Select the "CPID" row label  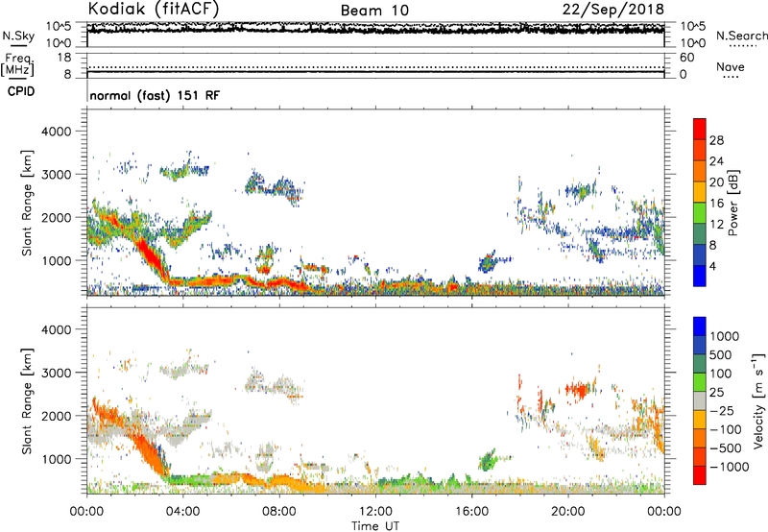click(x=21, y=91)
